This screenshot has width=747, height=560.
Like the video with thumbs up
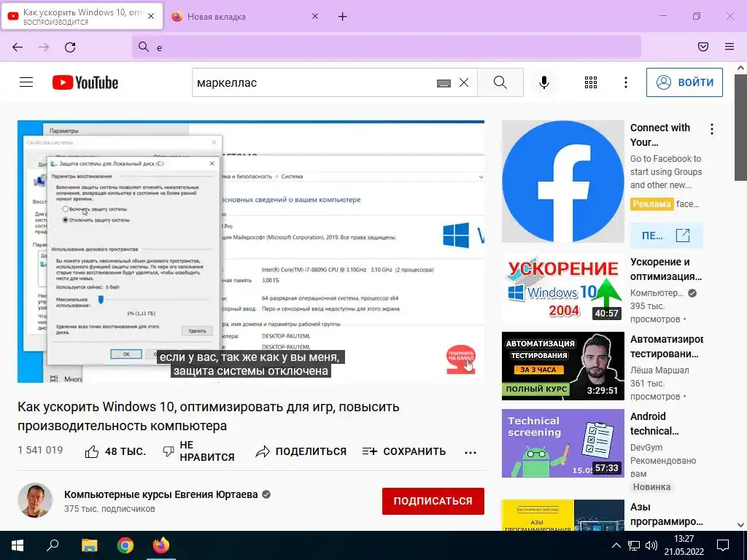[x=115, y=451]
